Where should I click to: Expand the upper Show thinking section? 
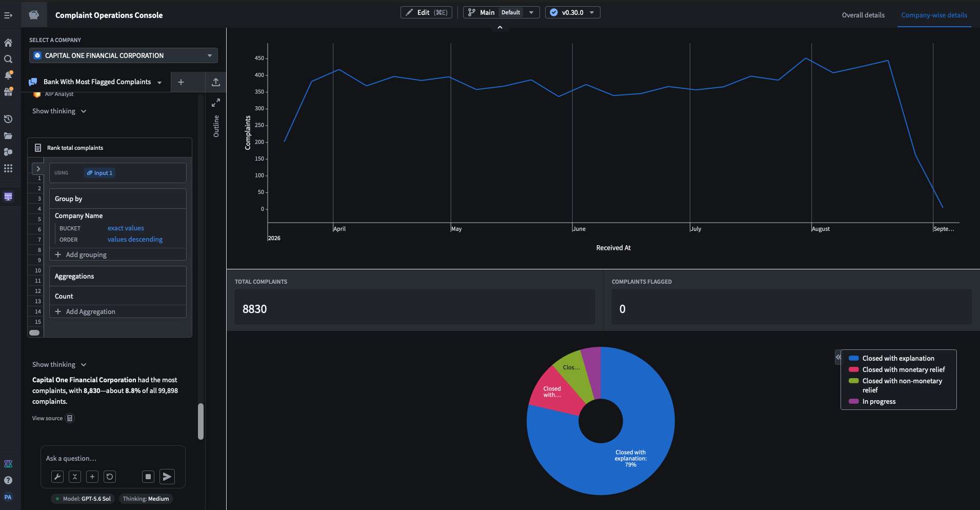(x=59, y=111)
